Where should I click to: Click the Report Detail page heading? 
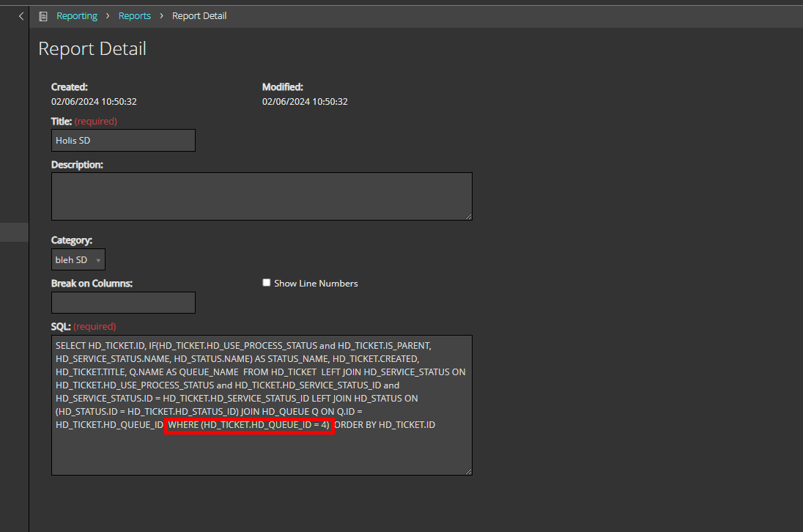pos(92,49)
